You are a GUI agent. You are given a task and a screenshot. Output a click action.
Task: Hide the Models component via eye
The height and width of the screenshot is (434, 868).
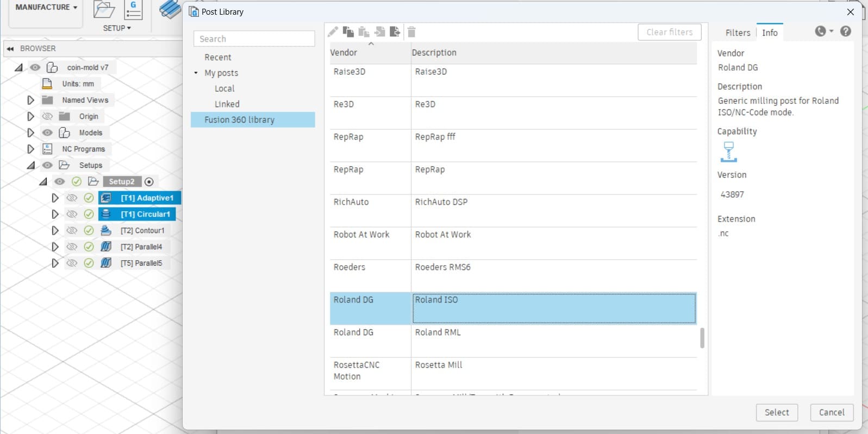(x=47, y=133)
